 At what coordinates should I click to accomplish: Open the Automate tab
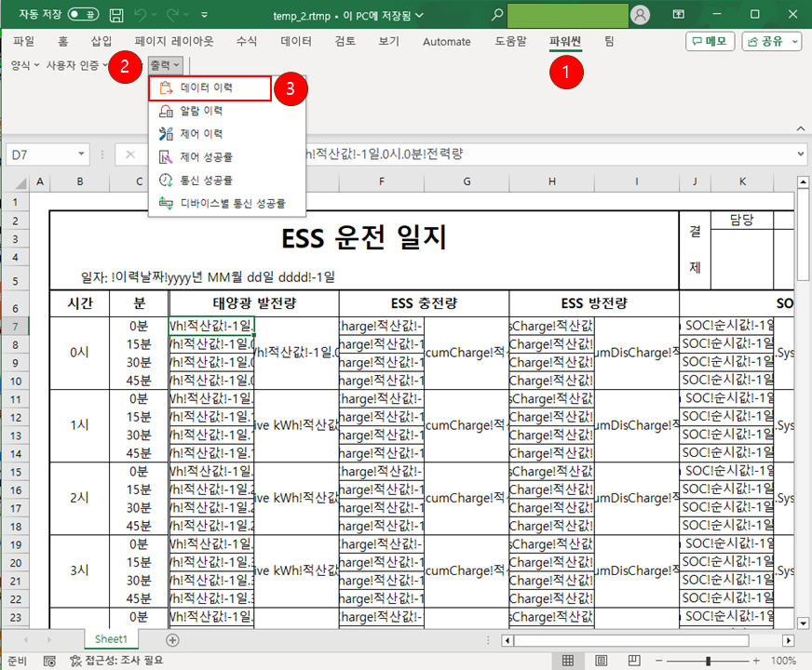click(447, 42)
